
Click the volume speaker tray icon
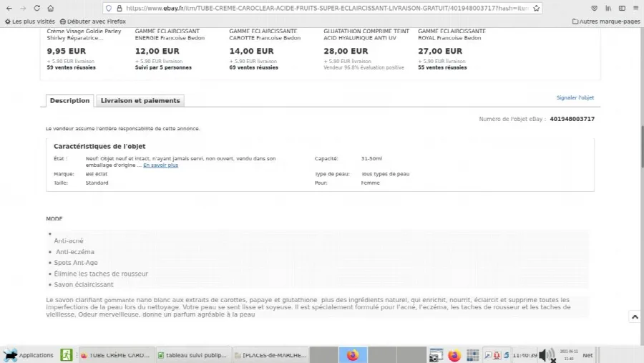547,355
